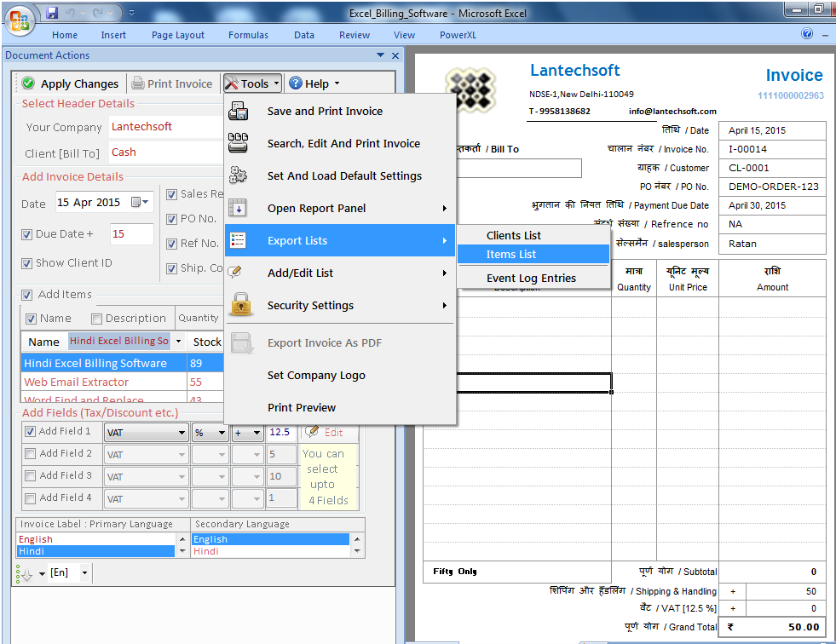Open the item Name filter dropdown
The image size is (836, 644).
(x=179, y=342)
